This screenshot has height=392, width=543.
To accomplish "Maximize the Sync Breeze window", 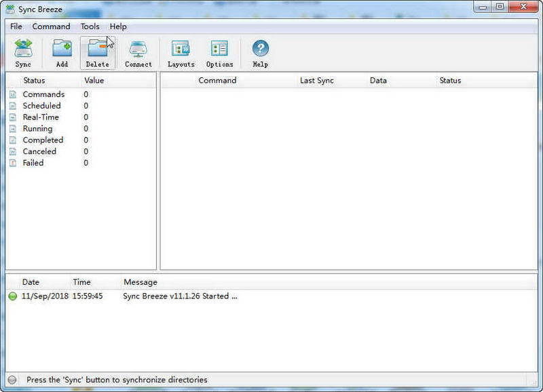I will (x=500, y=7).
